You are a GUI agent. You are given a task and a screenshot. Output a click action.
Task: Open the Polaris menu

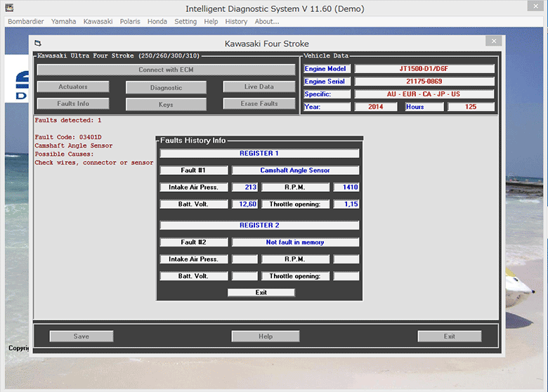(130, 21)
